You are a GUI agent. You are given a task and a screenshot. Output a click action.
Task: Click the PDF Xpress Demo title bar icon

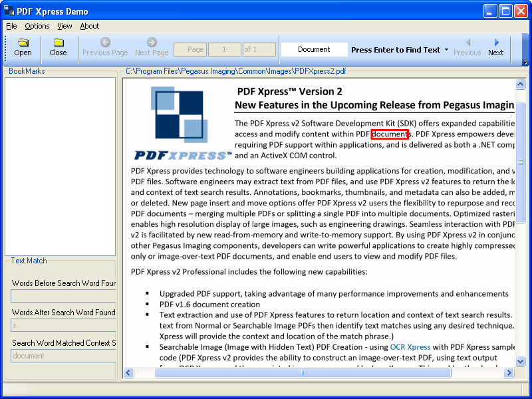click(9, 11)
